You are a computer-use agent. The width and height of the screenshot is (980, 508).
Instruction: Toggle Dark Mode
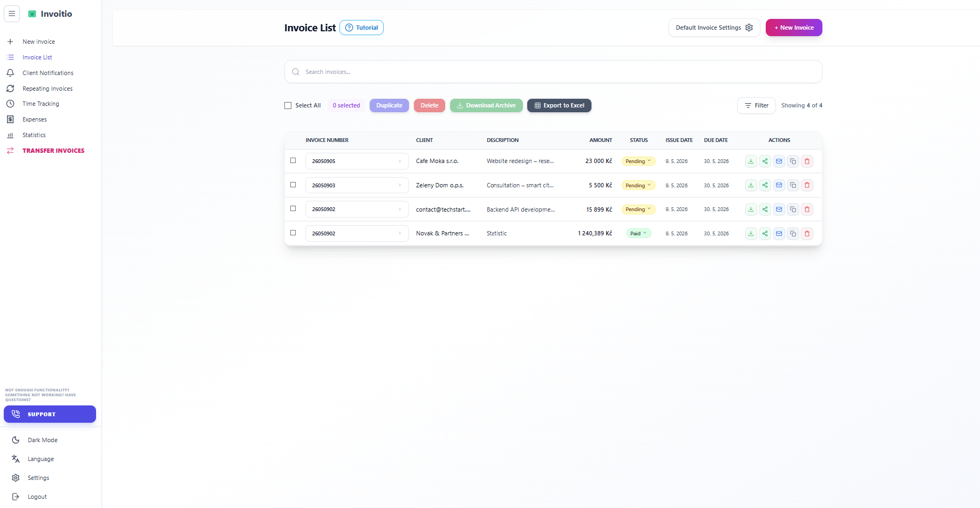43,440
